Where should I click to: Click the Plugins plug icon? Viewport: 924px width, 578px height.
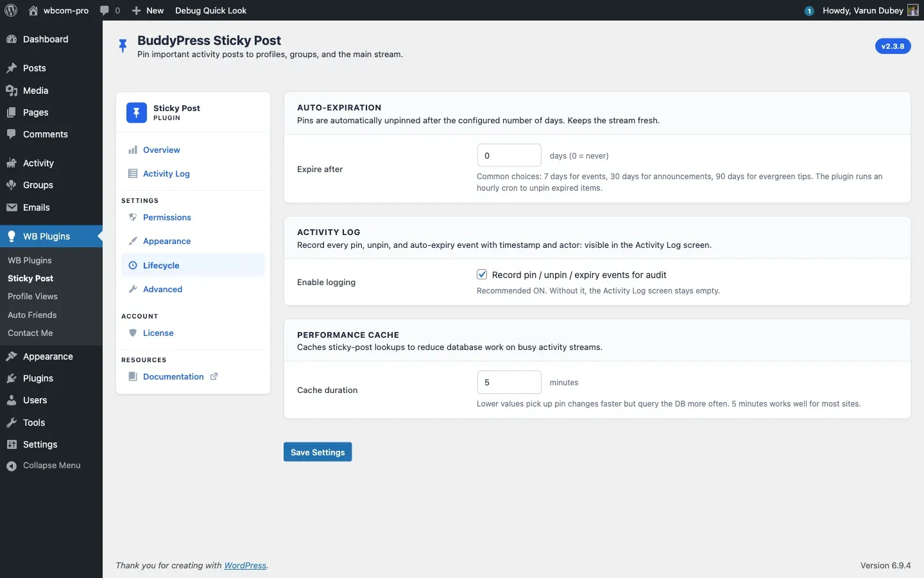[12, 378]
